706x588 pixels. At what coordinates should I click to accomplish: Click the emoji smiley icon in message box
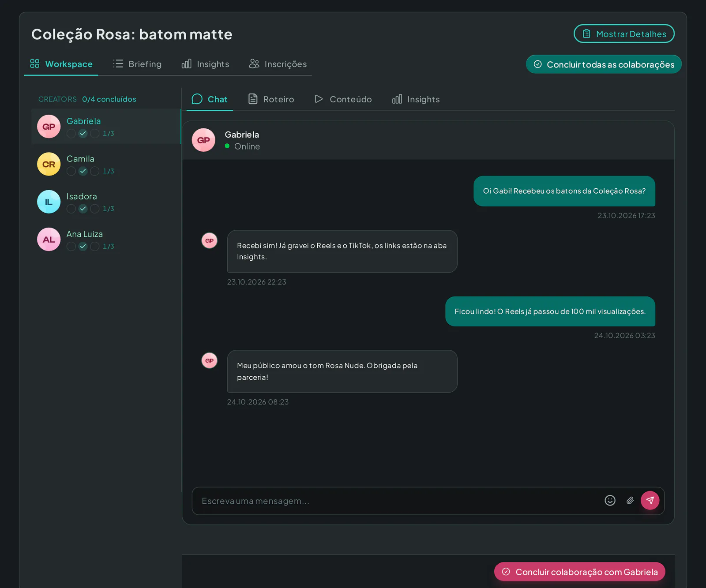coord(610,500)
